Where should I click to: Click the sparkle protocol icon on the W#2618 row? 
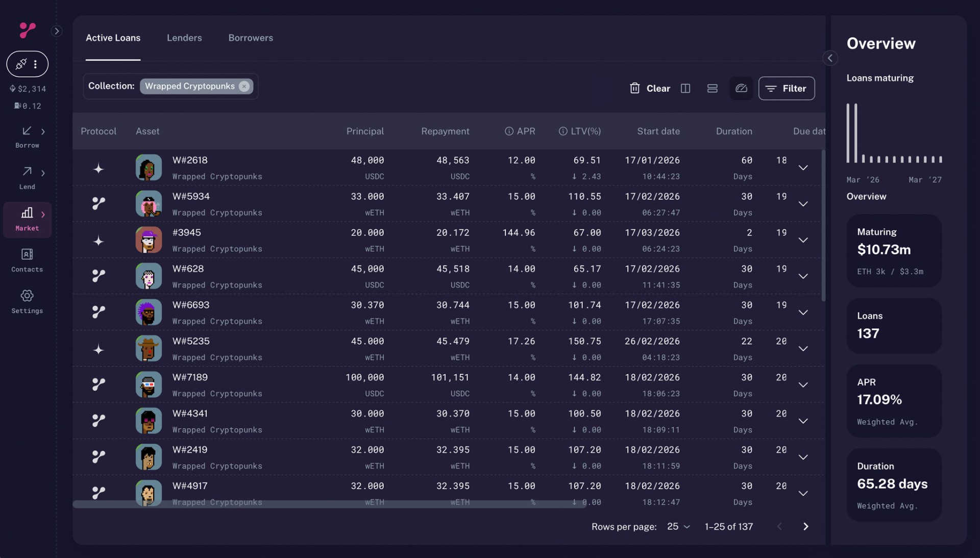click(x=98, y=167)
